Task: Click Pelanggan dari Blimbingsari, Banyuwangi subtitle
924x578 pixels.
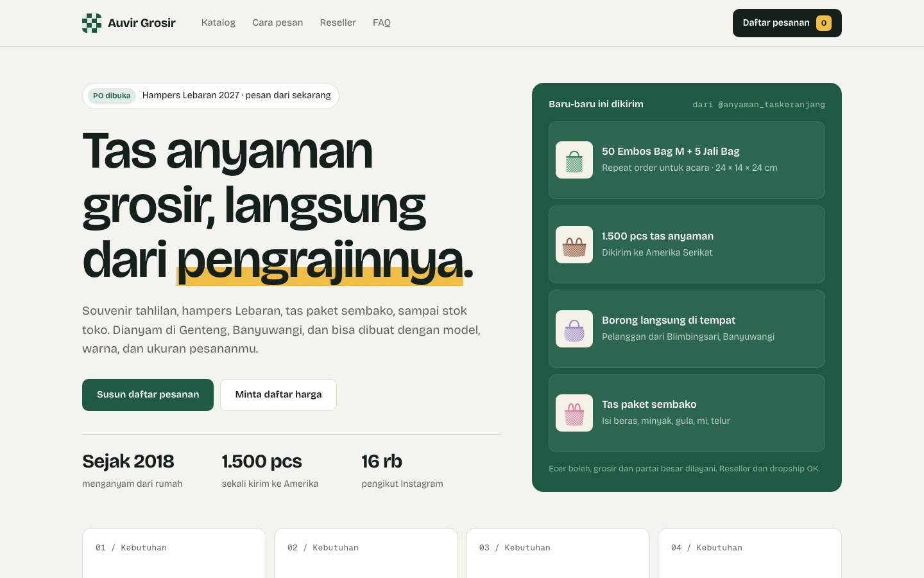Action: tap(688, 337)
